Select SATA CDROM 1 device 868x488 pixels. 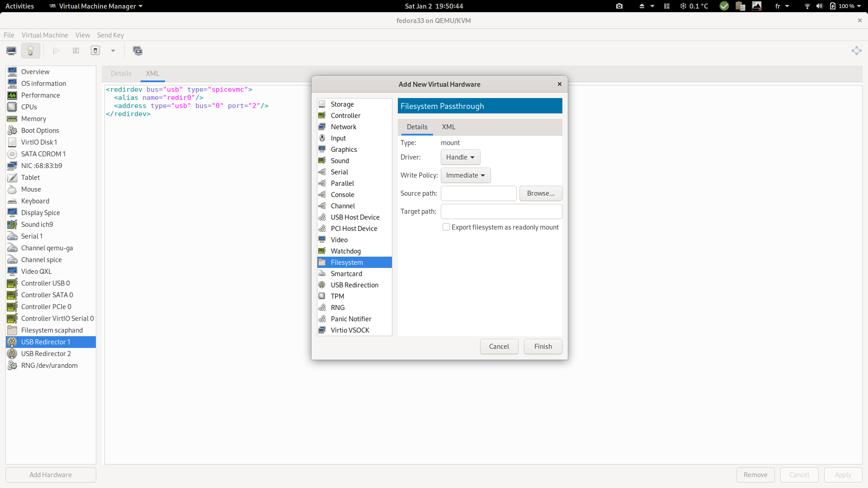tap(51, 154)
